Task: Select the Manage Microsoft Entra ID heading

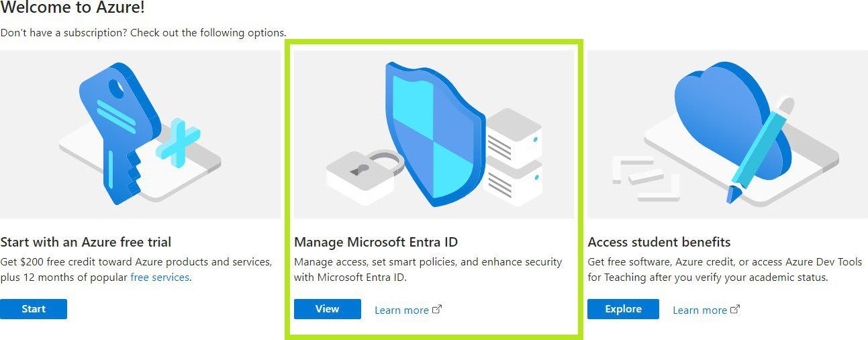Action: click(x=376, y=242)
